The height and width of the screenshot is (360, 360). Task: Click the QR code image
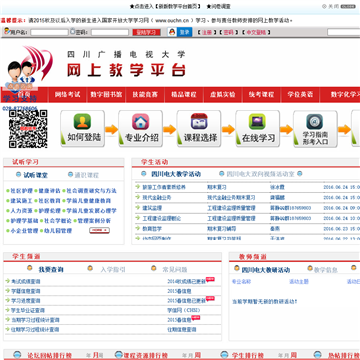pyautogui.click(x=28, y=129)
